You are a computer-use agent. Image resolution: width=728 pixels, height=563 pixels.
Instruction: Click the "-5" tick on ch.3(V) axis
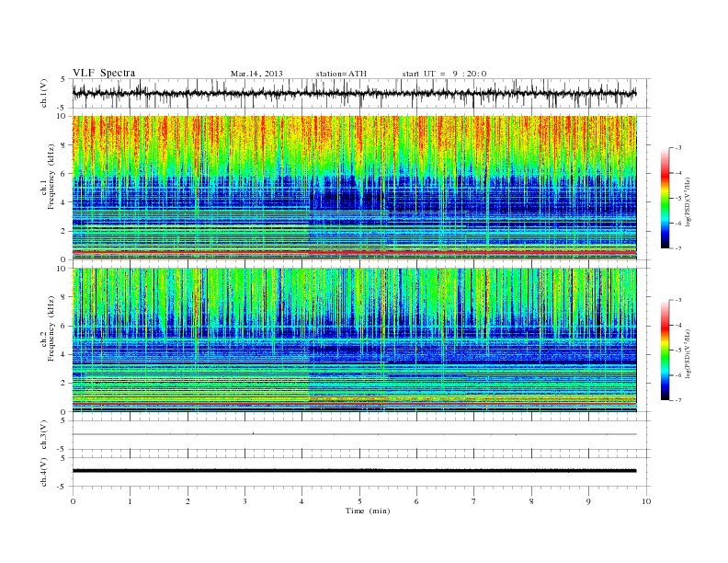(x=62, y=449)
